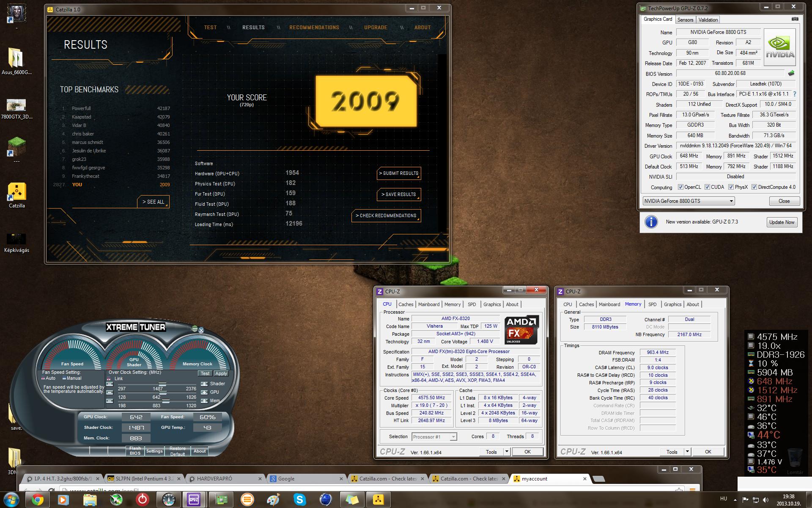Open SPD tab in CPU-Z Memory window

(652, 304)
